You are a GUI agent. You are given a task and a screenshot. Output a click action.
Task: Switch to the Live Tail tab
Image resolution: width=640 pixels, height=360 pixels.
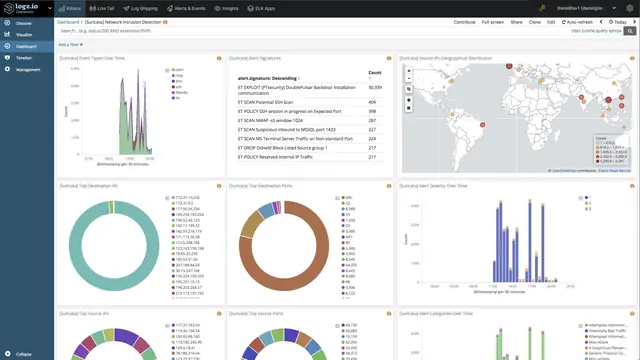tap(102, 8)
